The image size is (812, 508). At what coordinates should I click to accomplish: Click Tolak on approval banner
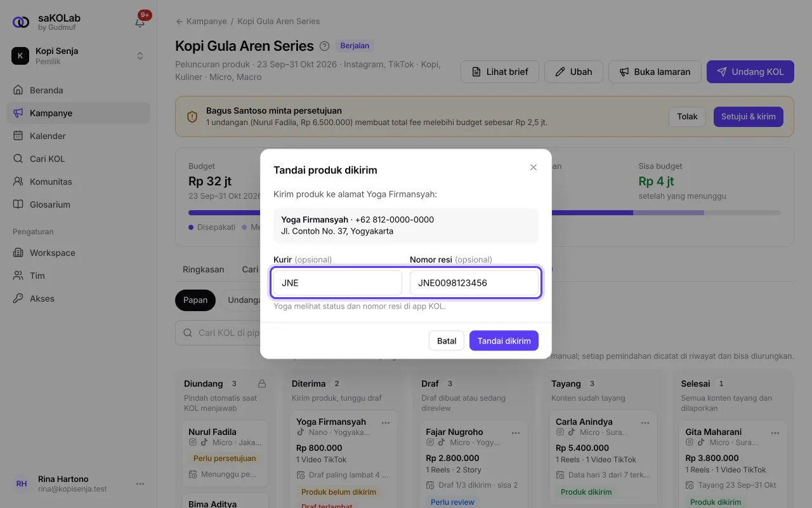687,117
